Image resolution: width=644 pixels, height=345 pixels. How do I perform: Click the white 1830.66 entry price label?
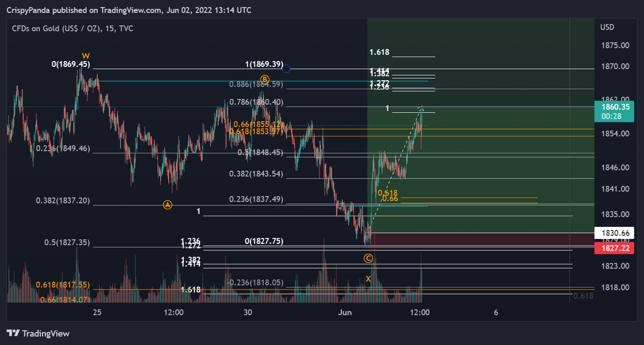(x=615, y=233)
